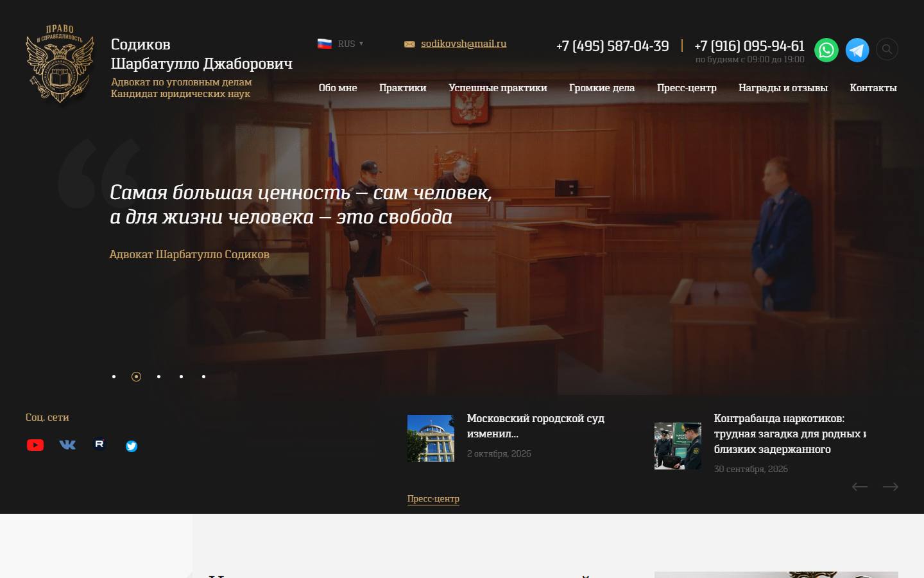Expand the RUS language dropdown
This screenshot has height=578, width=924.
point(350,44)
